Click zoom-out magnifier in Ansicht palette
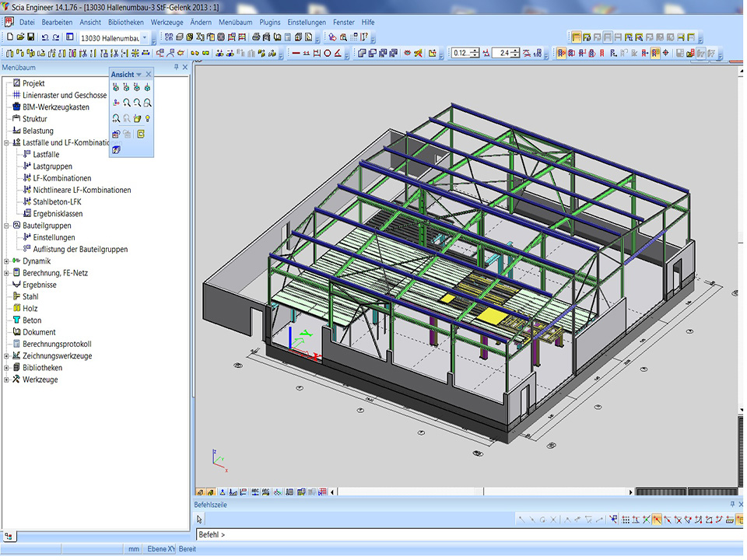 pos(136,103)
